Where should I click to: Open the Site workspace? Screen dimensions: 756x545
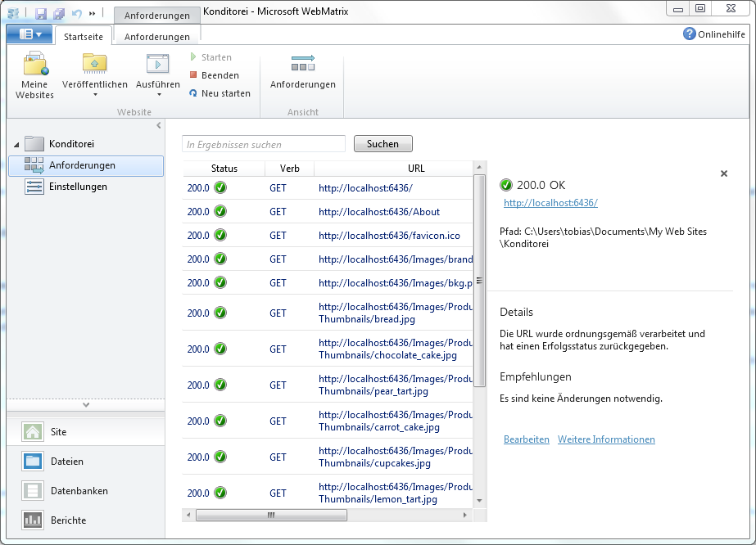click(86, 432)
